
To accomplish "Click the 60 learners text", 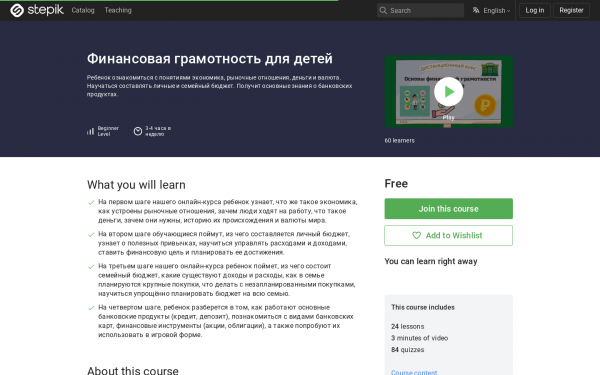I will pos(399,140).
